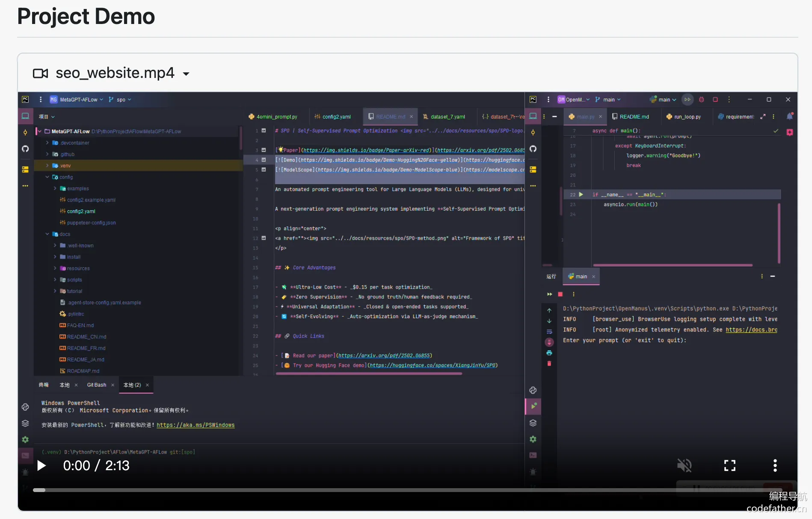Screen dimensions: 812x519
Task: Open the arxiv.org/pdf/2502.06855 link on line 24
Action: pos(384,355)
